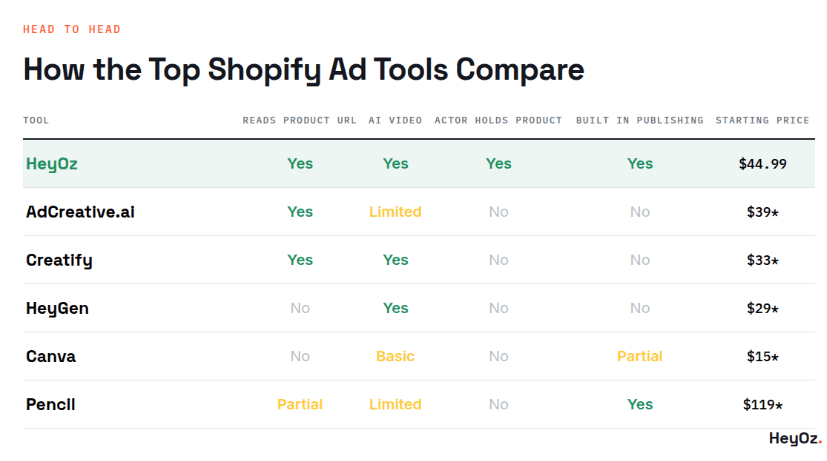The height and width of the screenshot is (461, 827).
Task: Click the How the Top Shopify Ad Tools Compare heading
Action: click(304, 70)
